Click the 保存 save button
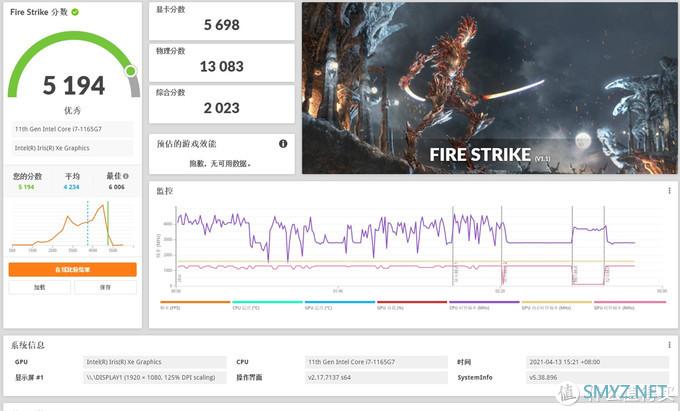 coord(105,287)
